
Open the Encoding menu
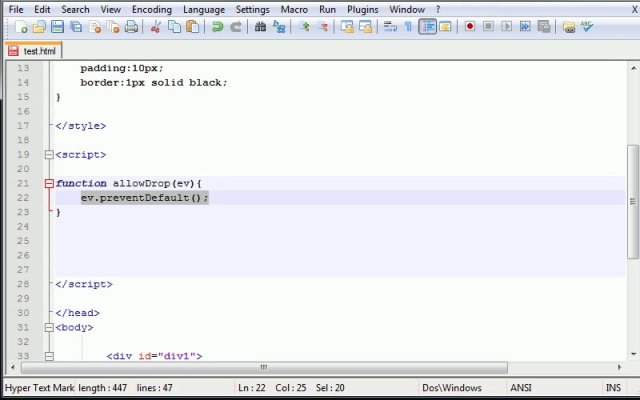pyautogui.click(x=152, y=9)
